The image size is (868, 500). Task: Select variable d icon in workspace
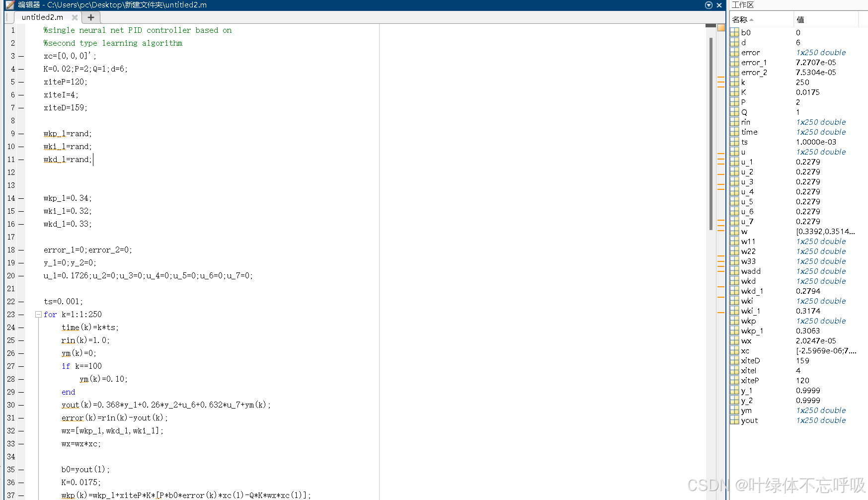734,42
